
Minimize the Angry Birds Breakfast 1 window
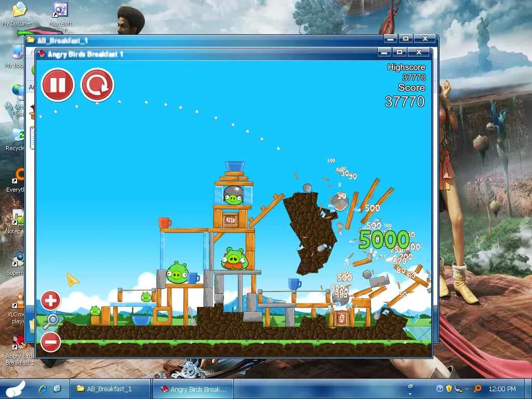[384, 52]
